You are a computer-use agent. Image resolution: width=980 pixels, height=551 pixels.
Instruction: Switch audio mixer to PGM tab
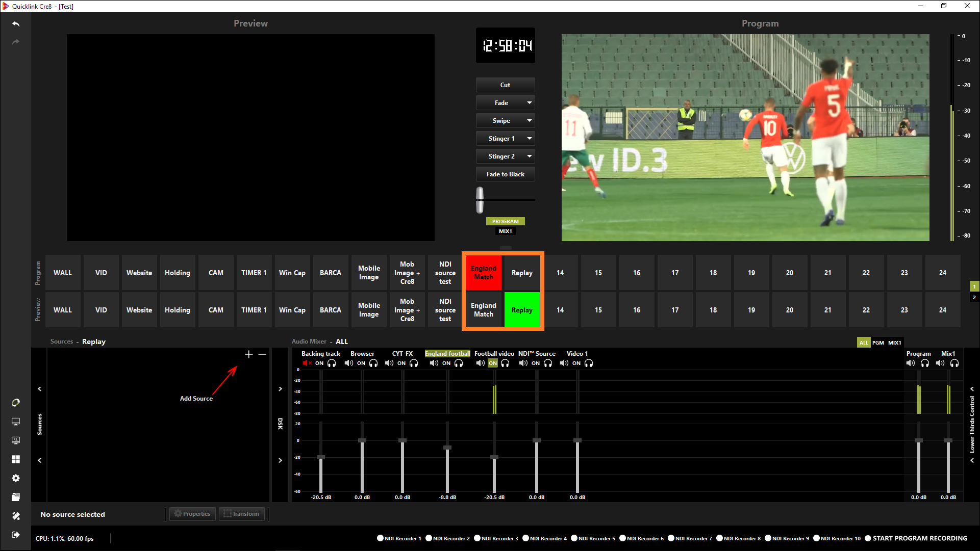(x=878, y=343)
